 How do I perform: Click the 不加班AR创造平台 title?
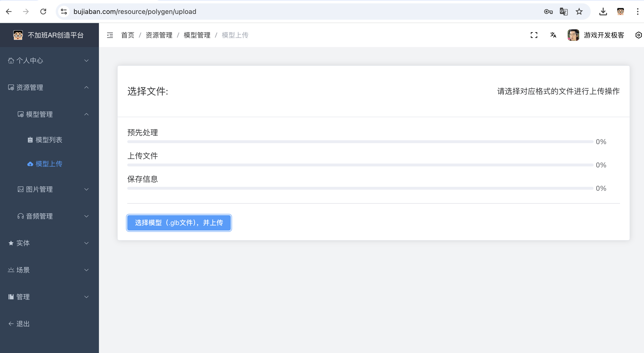pos(55,35)
